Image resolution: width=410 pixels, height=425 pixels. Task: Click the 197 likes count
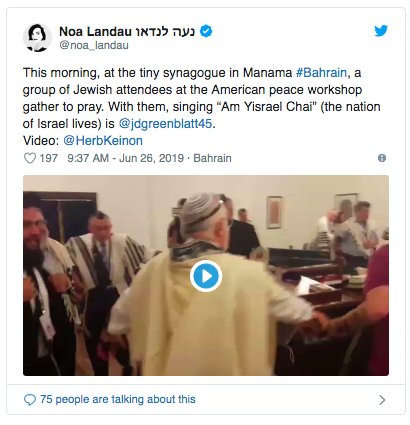point(49,158)
